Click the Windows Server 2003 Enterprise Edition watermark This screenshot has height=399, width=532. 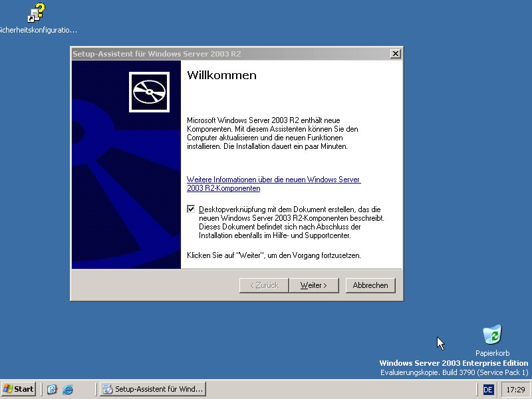point(454,363)
